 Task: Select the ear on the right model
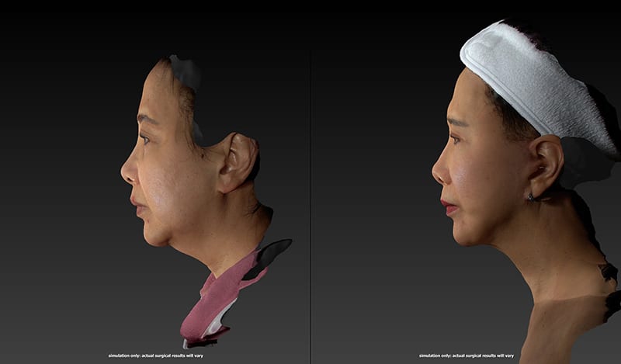pos(546,165)
